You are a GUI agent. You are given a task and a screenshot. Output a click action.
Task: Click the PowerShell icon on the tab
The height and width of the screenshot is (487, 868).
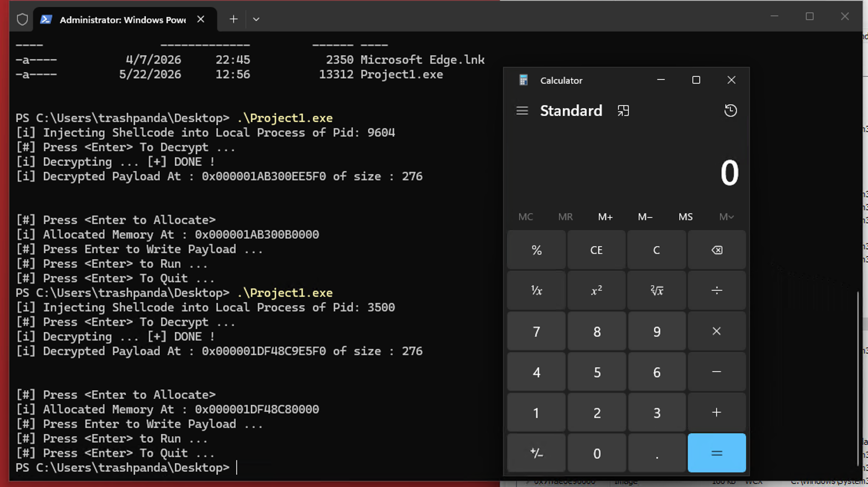click(46, 19)
